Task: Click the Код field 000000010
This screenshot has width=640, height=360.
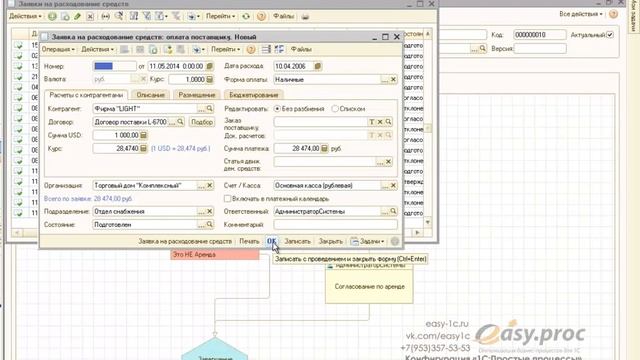Action: [x=540, y=35]
